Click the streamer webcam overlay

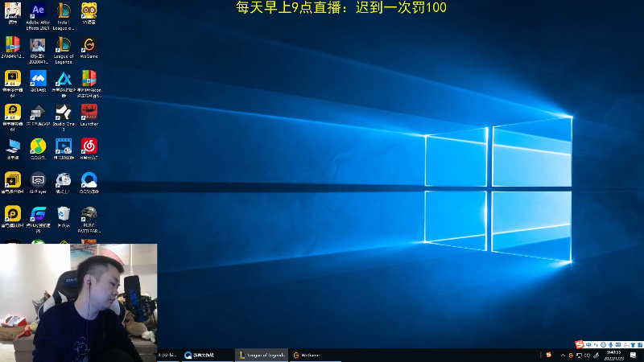click(78, 303)
